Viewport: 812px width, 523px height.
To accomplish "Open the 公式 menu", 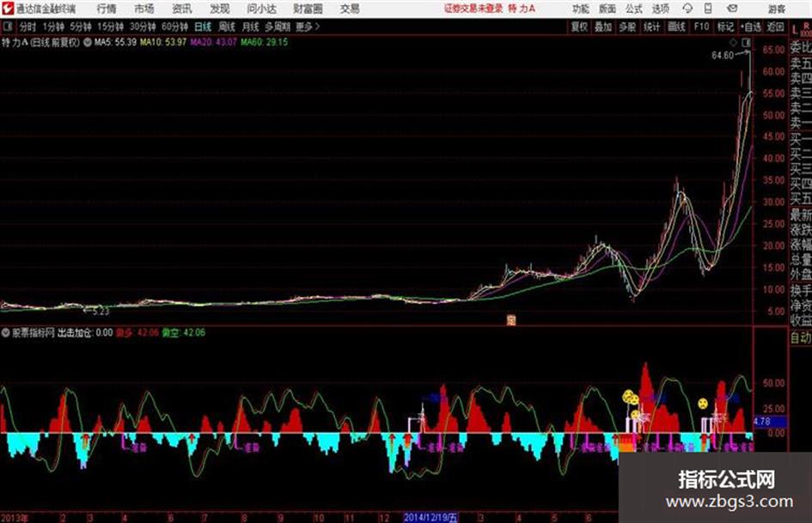I will click(634, 9).
